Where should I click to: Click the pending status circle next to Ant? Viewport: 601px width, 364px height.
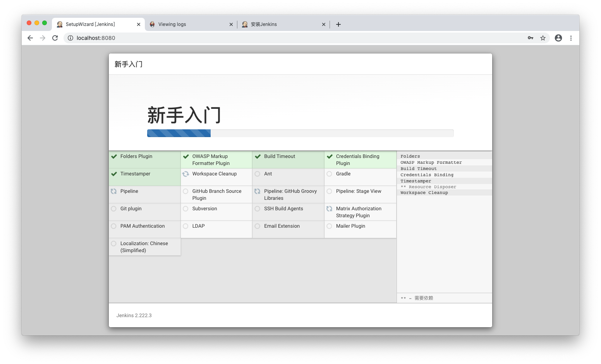pyautogui.click(x=258, y=174)
